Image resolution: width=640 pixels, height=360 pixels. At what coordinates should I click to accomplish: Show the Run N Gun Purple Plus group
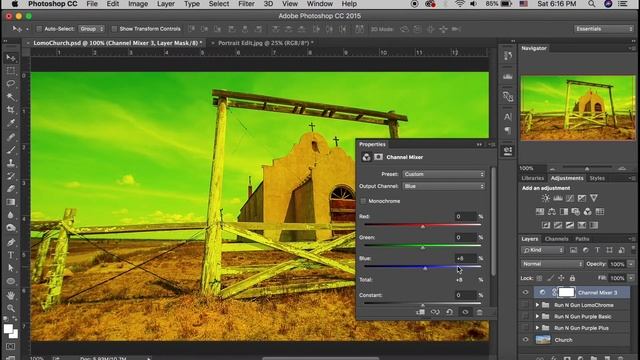pos(525,328)
